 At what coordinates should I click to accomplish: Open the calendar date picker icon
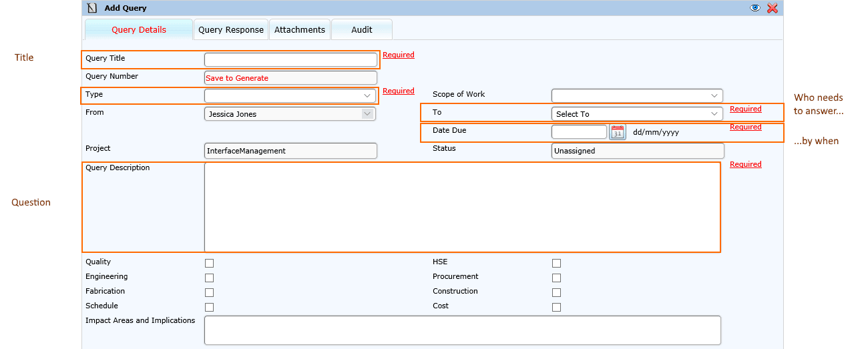pyautogui.click(x=618, y=132)
